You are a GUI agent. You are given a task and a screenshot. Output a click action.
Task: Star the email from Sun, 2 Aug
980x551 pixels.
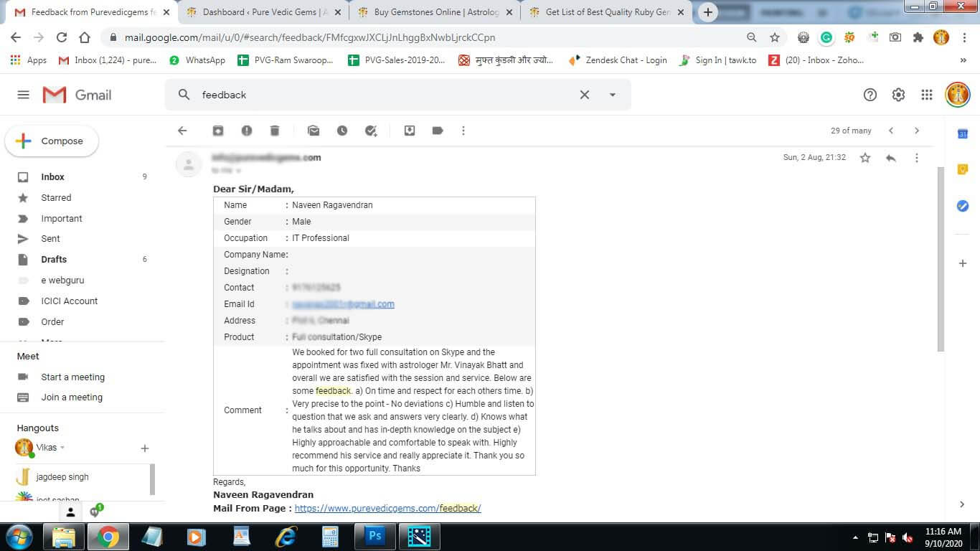(x=865, y=158)
